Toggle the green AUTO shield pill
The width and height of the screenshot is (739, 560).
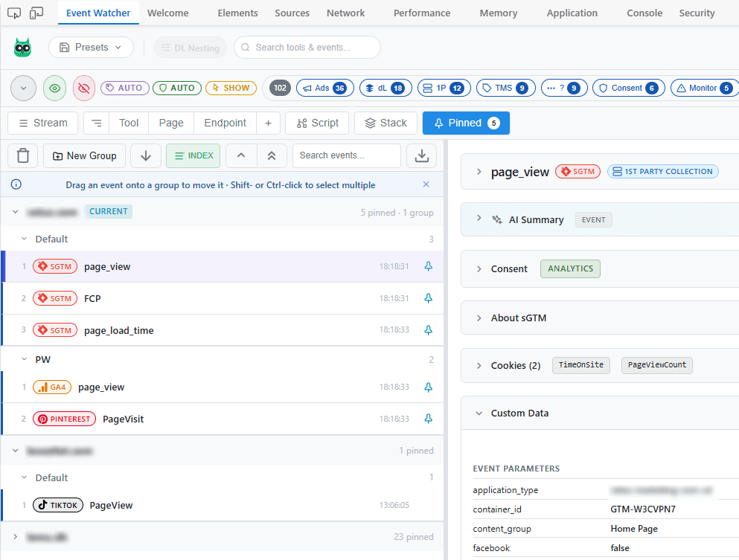click(x=177, y=88)
